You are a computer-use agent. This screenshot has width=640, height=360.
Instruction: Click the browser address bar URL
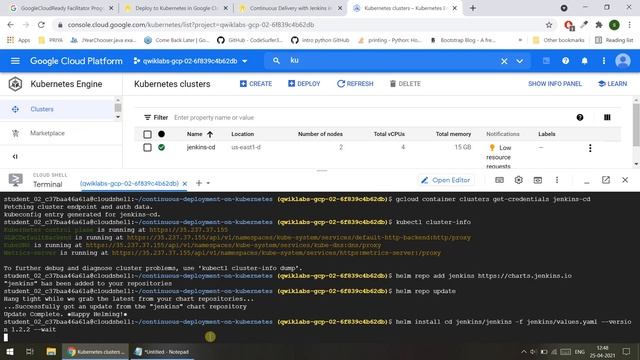[x=191, y=25]
